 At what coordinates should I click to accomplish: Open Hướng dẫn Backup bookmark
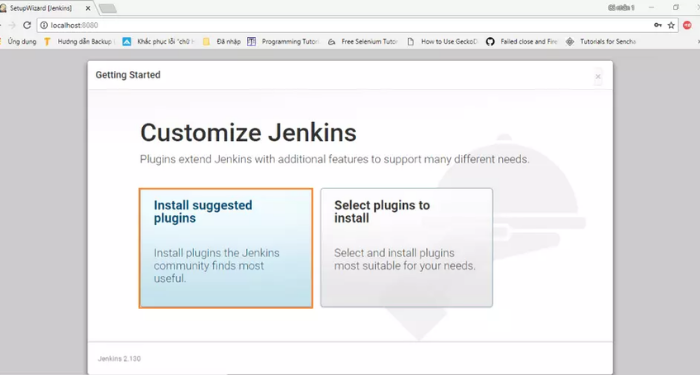[x=78, y=42]
